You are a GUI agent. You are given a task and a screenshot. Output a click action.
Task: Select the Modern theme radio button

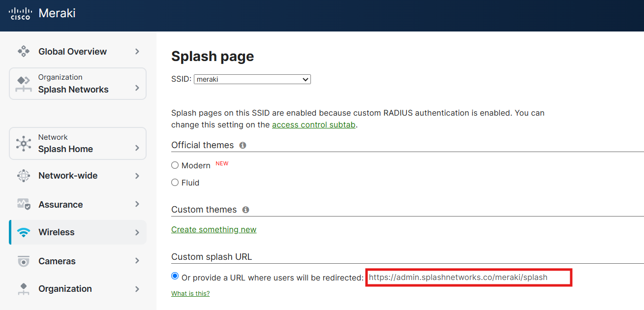(175, 165)
